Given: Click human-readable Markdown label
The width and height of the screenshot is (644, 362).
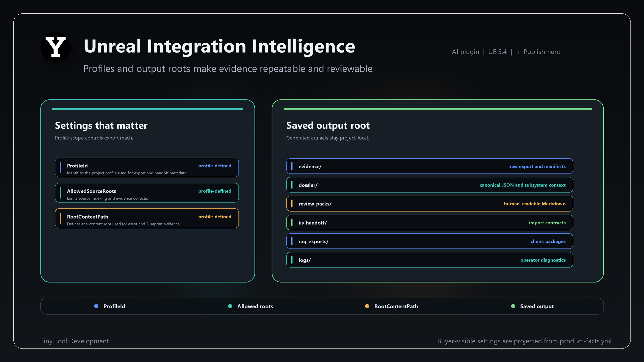Looking at the screenshot, I should [x=535, y=204].
